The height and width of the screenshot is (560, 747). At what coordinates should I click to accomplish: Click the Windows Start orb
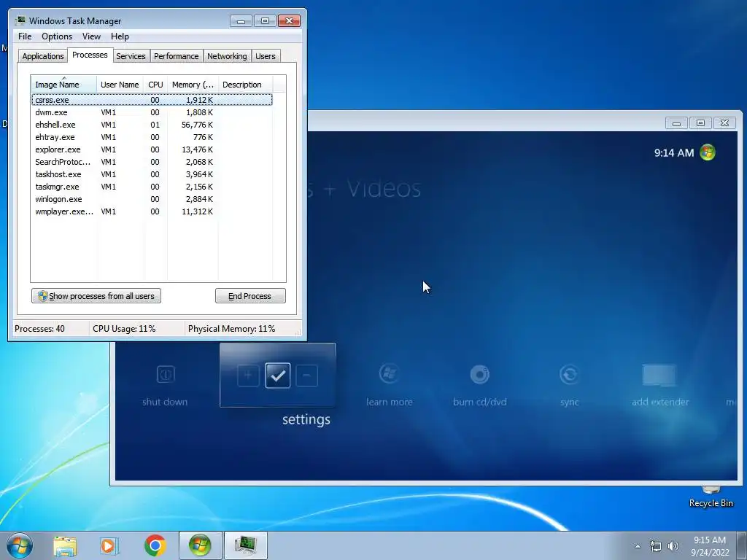tap(20, 545)
